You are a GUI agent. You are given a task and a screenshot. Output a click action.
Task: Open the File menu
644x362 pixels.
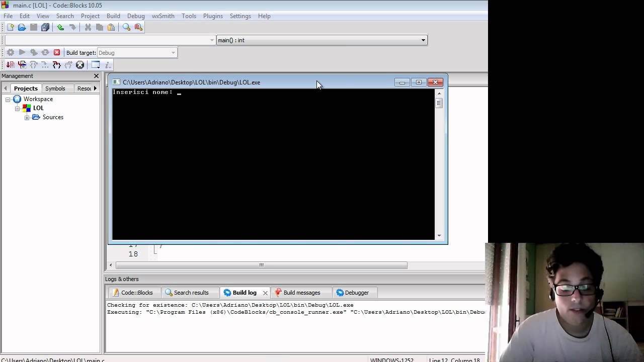pos(8,16)
